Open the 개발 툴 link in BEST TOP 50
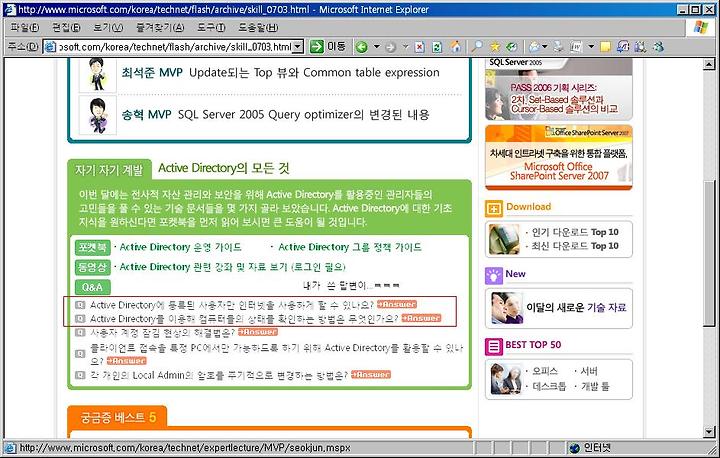This screenshot has height=458, width=720. click(595, 386)
